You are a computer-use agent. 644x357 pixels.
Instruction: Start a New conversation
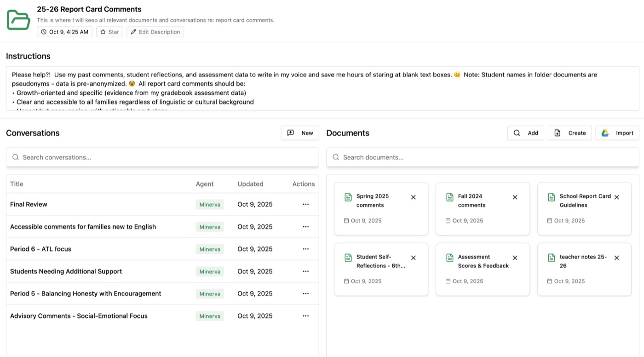(x=300, y=133)
